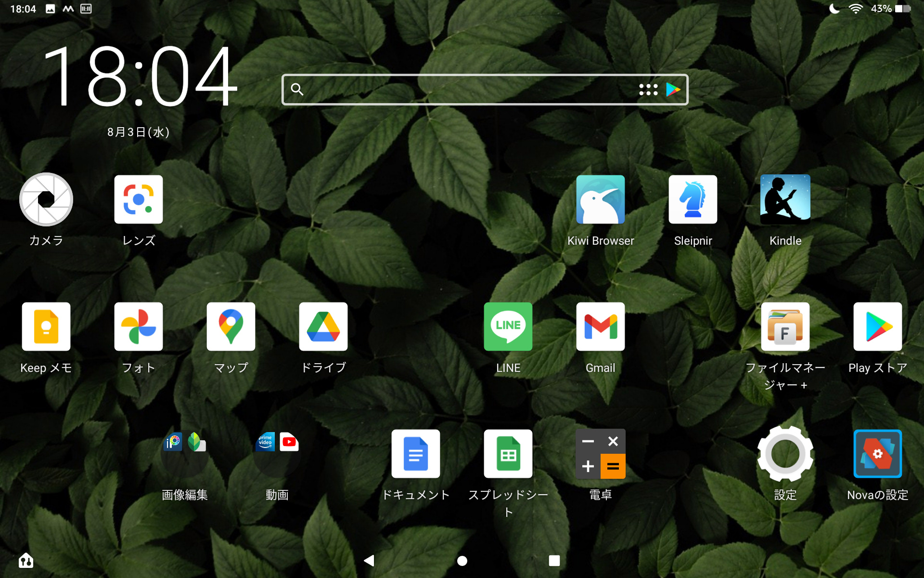Open the calculator (電卓) app
Image resolution: width=924 pixels, height=578 pixels.
601,454
